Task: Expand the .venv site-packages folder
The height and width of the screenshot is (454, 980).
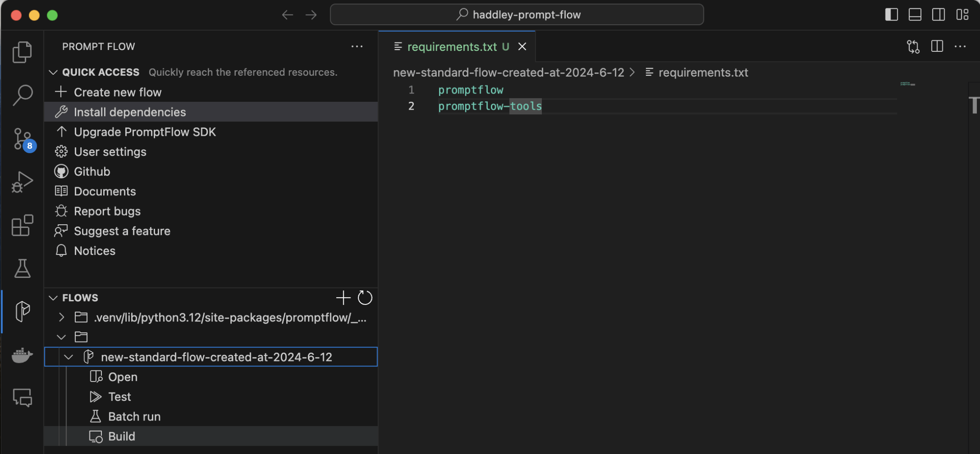Action: pos(61,317)
